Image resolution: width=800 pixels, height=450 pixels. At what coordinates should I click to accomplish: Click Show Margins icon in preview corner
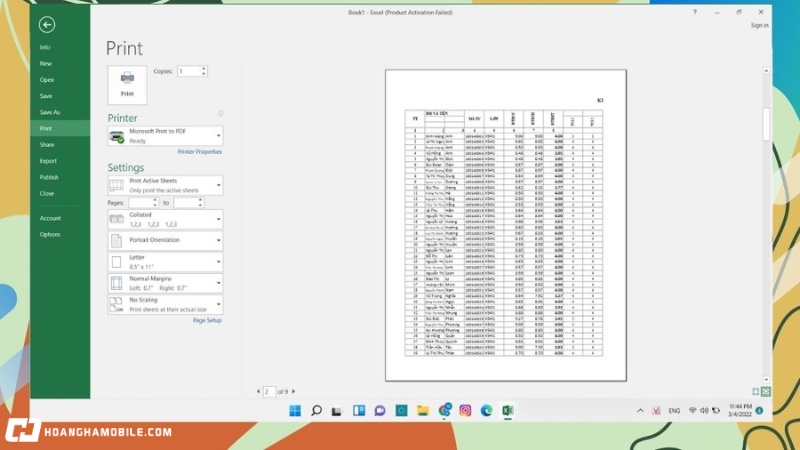(756, 391)
